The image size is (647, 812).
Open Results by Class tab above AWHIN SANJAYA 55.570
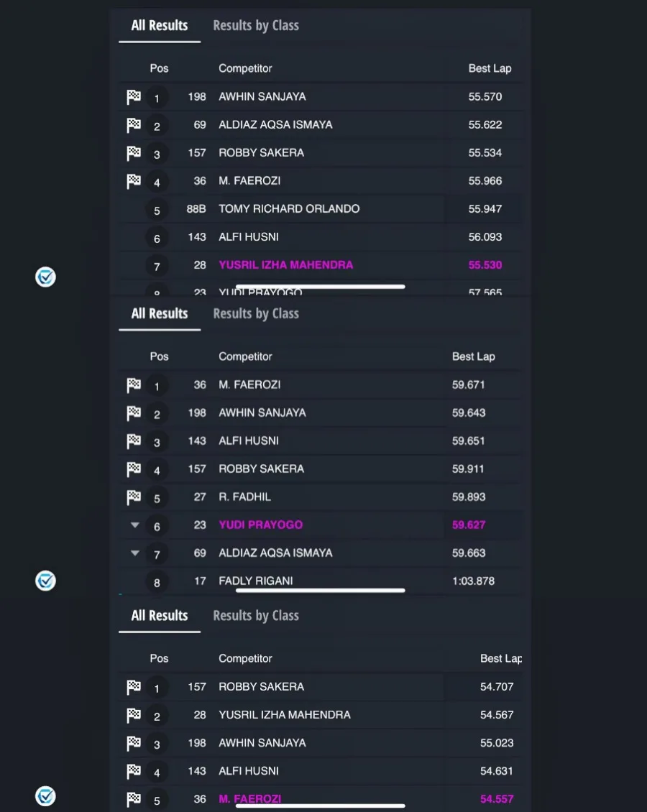(256, 25)
